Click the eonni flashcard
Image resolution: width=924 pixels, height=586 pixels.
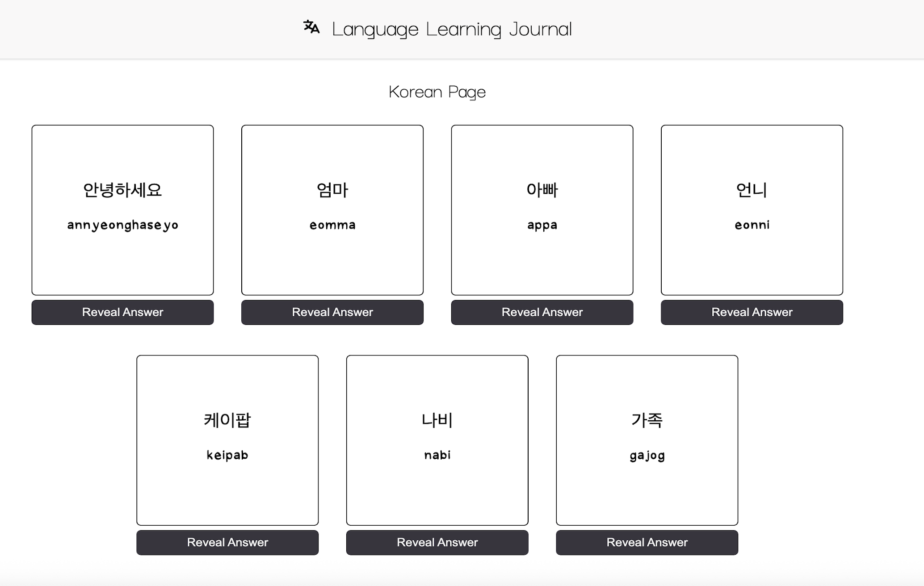click(752, 210)
